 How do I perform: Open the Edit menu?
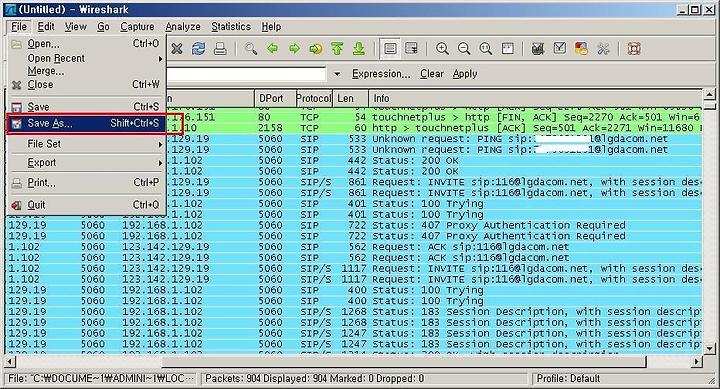(x=46, y=27)
